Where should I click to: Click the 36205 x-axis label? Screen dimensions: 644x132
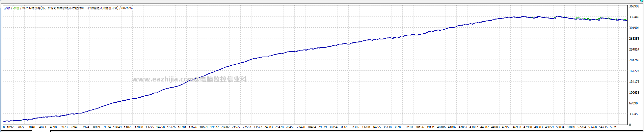pos(398,127)
